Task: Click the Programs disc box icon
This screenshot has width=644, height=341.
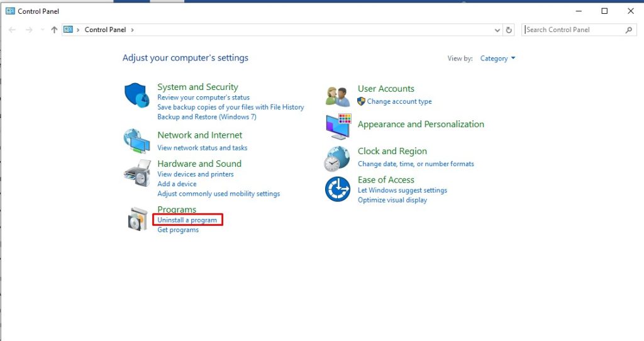Action: click(138, 219)
